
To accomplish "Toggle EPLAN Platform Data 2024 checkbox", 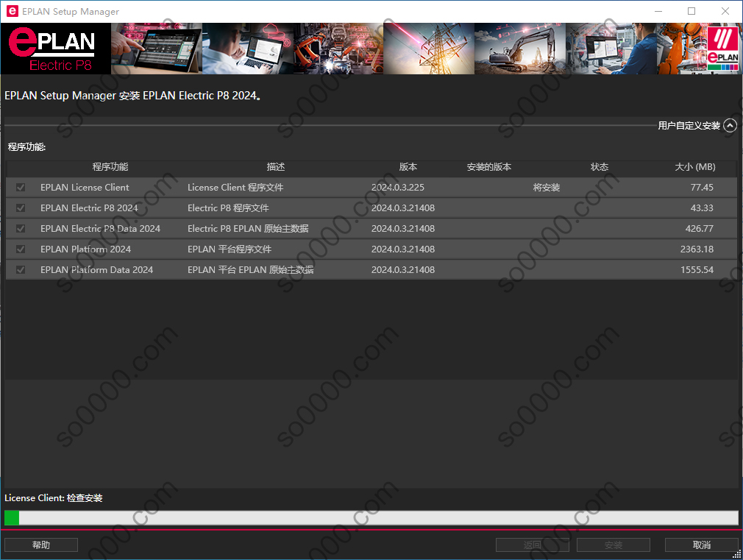I will (x=21, y=270).
